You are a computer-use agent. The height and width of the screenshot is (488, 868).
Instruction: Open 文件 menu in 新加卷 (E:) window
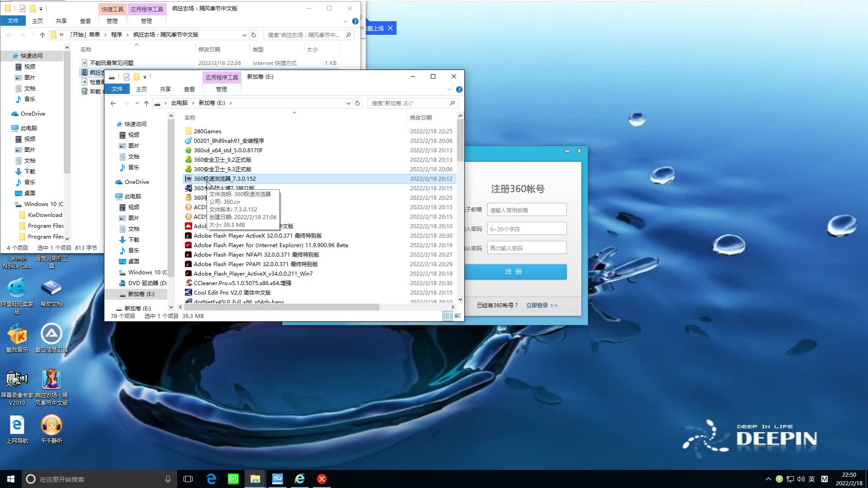(117, 89)
